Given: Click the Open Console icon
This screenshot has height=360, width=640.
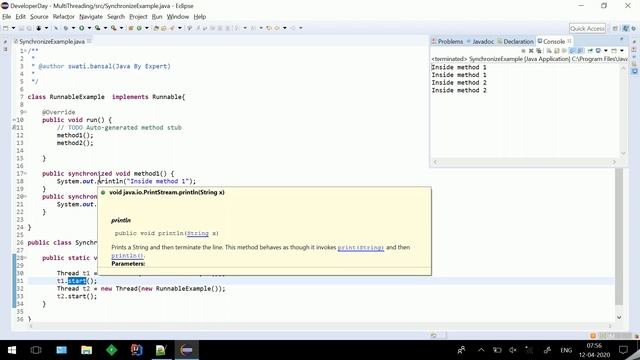Looking at the screenshot, I should click(x=614, y=51).
